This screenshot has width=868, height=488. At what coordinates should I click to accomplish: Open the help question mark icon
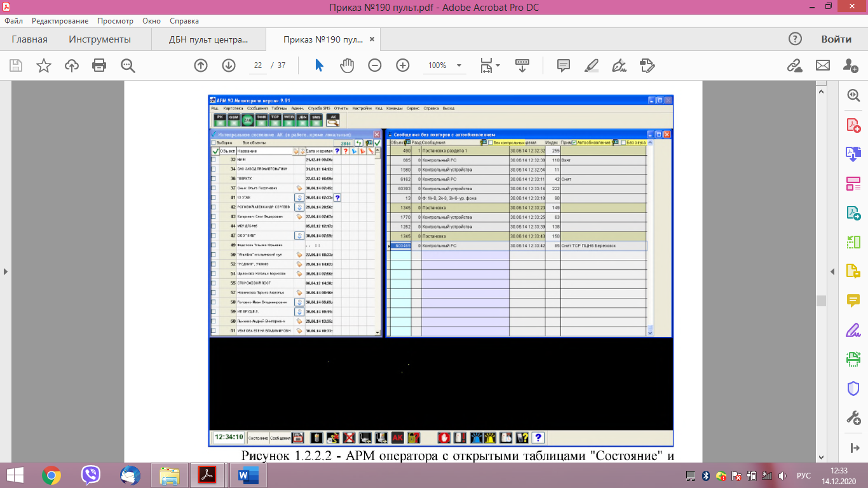[x=795, y=39]
